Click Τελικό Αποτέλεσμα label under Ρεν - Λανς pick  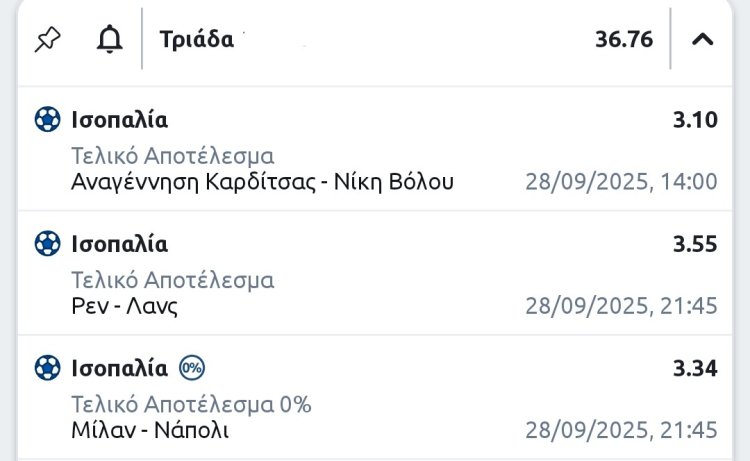pos(172,280)
